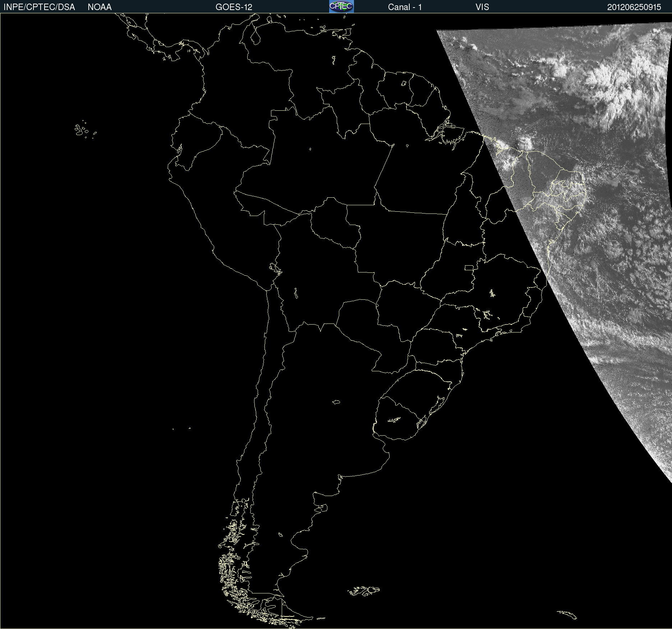Click the VIS label in header
This screenshot has height=629, width=672.
482,7
